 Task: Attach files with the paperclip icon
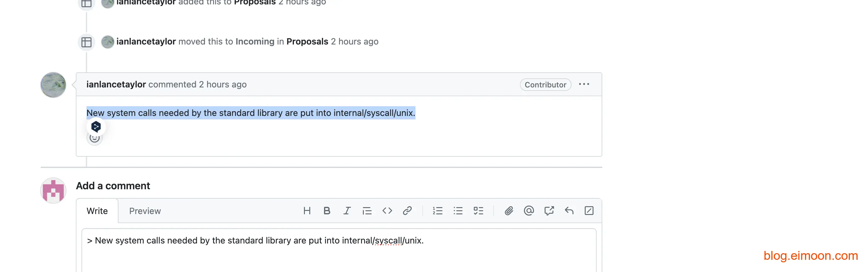[x=509, y=211]
